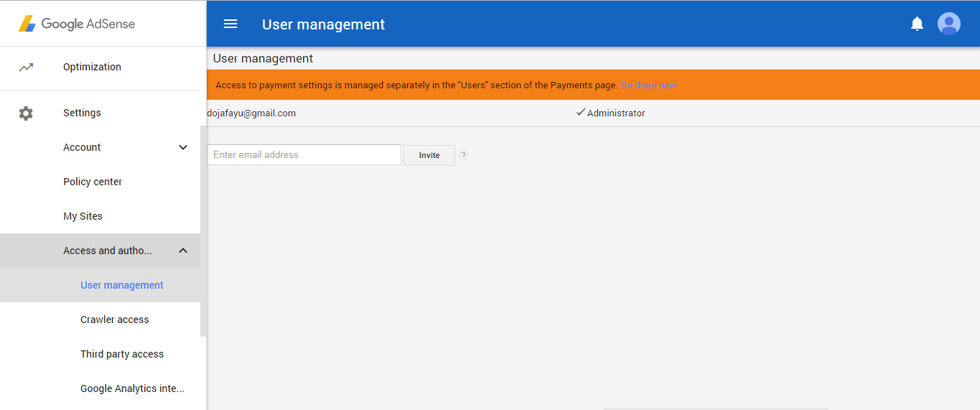The height and width of the screenshot is (410, 980).
Task: Click the user account avatar
Action: pos(948,24)
